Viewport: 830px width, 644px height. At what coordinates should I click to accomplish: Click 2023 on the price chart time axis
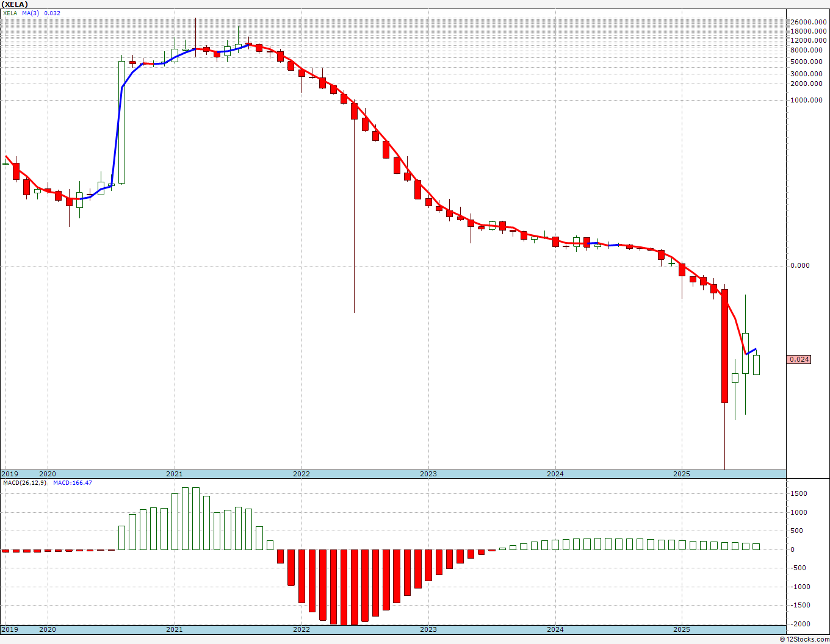click(428, 474)
